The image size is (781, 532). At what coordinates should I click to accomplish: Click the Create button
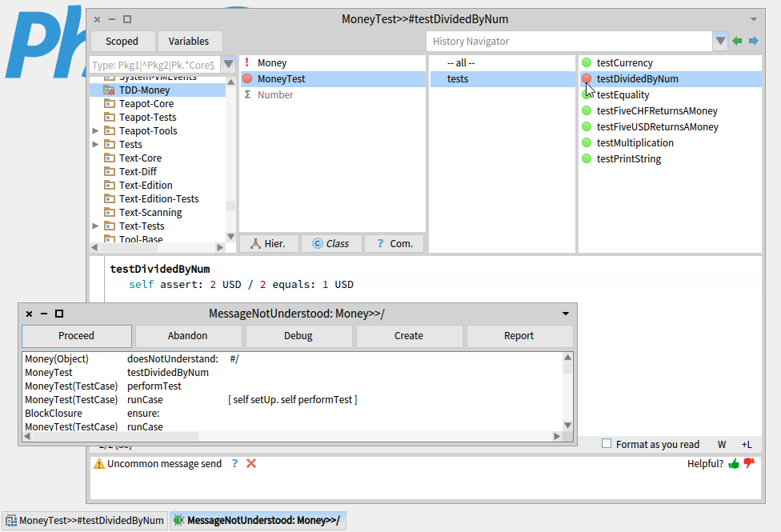tap(409, 336)
